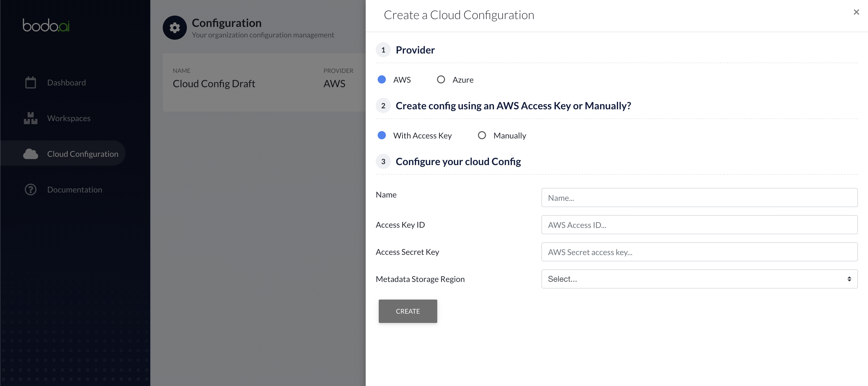Choose the Manually option

(482, 135)
